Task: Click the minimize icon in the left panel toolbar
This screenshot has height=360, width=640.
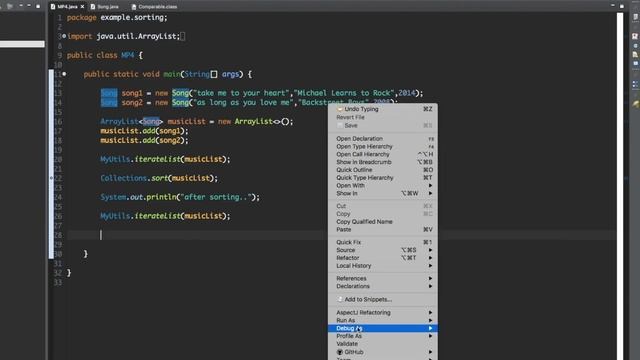Action: tap(29, 6)
